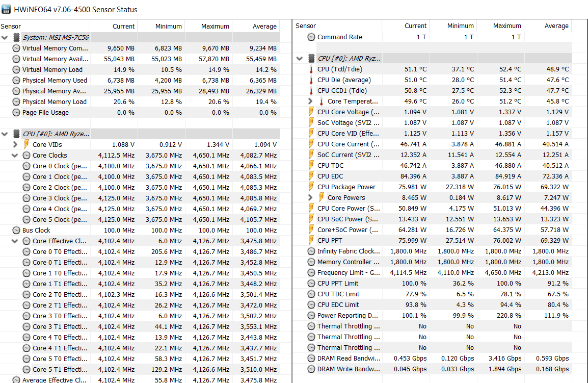Click the chip icon beside System: MSI MS-7C56
Screen dimensions: 588x383
[16, 38]
